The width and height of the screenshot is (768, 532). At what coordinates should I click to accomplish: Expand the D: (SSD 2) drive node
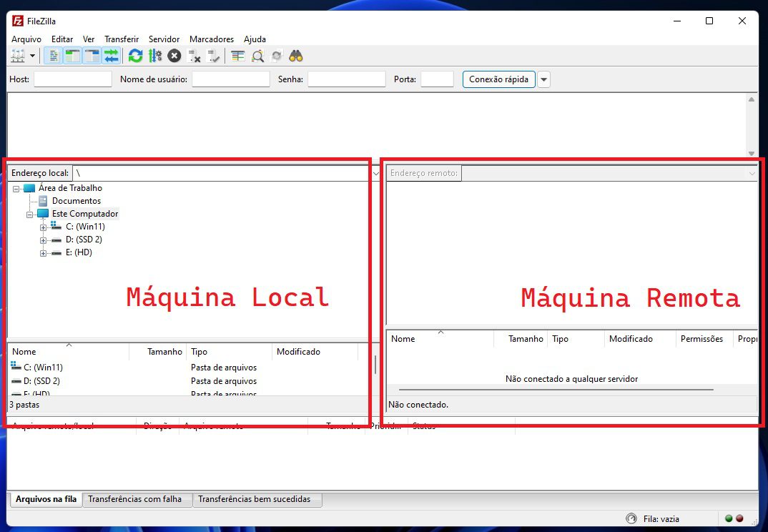click(x=43, y=240)
